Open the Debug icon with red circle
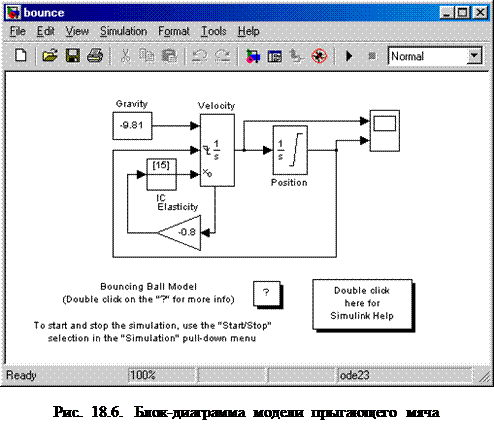 coord(319,56)
